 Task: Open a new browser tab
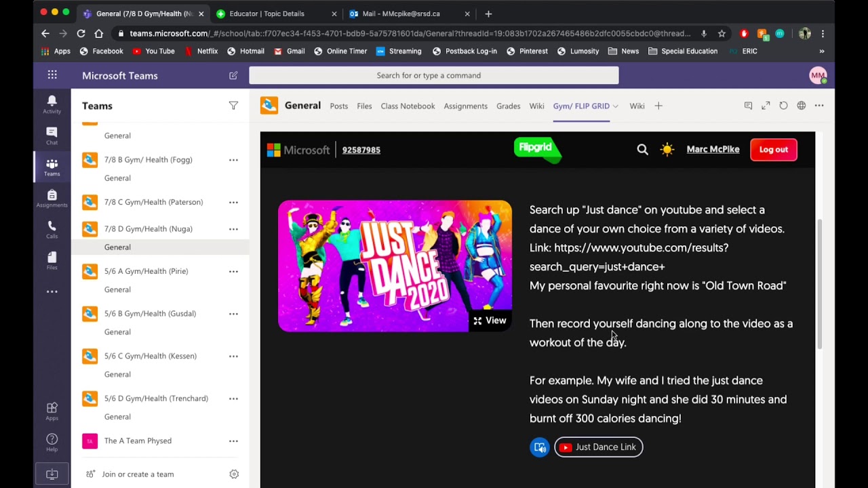488,14
